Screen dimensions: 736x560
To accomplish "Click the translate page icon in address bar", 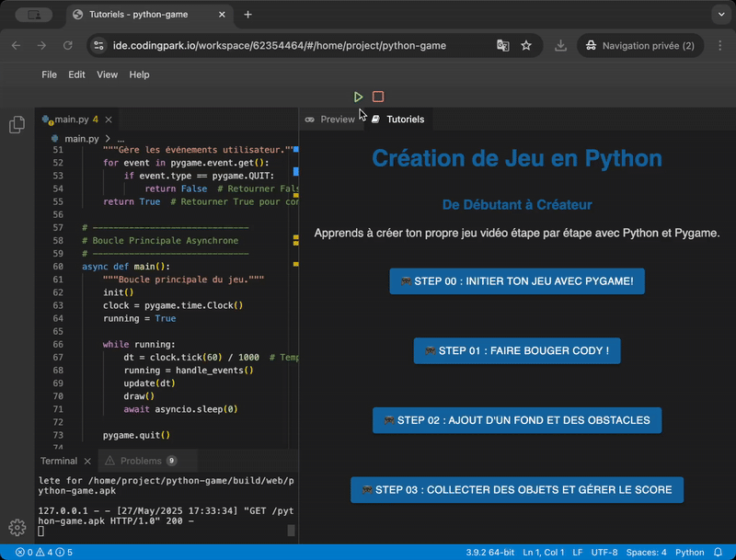I will [x=503, y=45].
